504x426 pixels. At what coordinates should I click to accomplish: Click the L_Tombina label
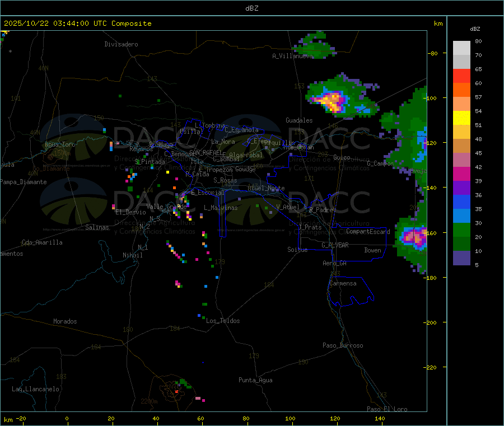click(210, 125)
